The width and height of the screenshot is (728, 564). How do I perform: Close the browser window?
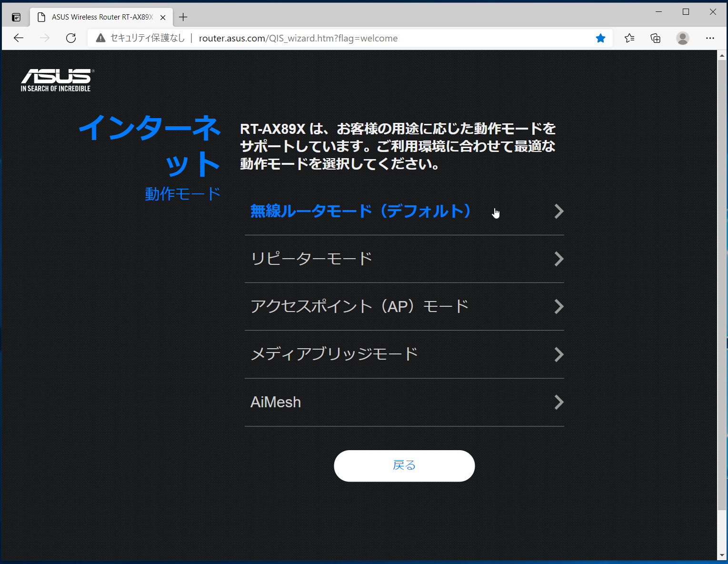(713, 12)
